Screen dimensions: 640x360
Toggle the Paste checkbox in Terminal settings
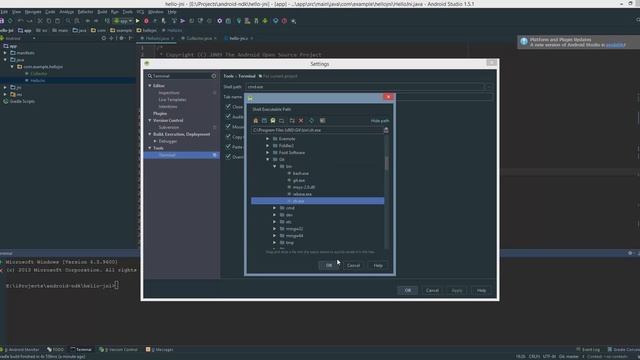click(228, 147)
